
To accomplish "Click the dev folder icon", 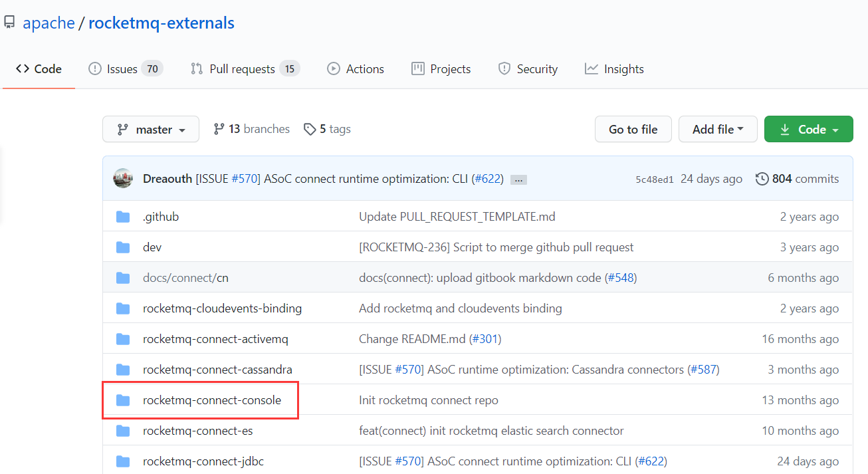I will [123, 247].
